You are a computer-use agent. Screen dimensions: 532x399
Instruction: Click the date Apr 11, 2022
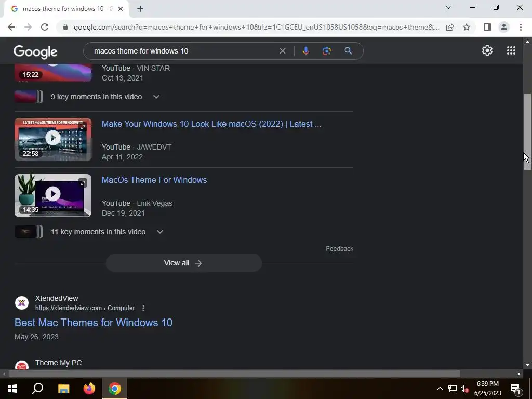[x=122, y=157]
